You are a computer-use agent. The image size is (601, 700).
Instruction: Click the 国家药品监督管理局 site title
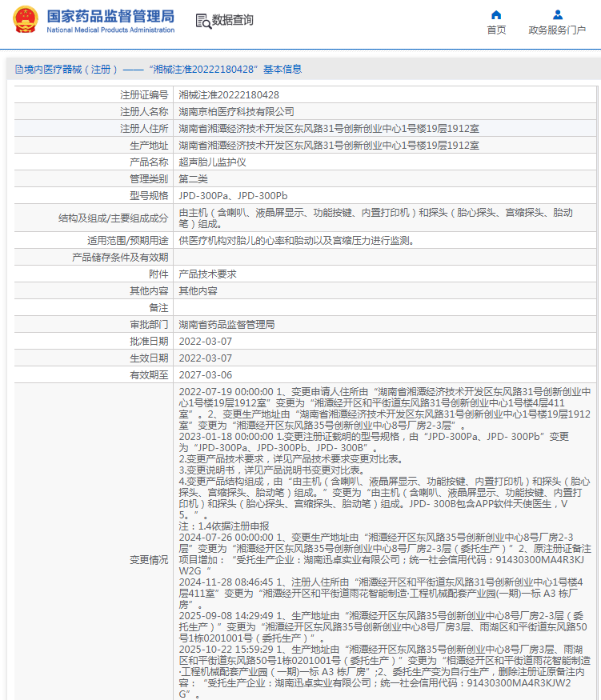coord(110,15)
